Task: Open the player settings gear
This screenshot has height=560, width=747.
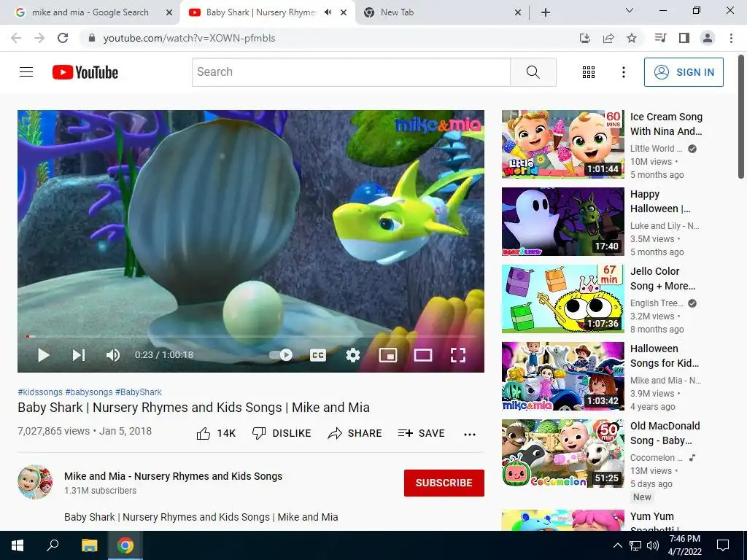Action: [352, 355]
